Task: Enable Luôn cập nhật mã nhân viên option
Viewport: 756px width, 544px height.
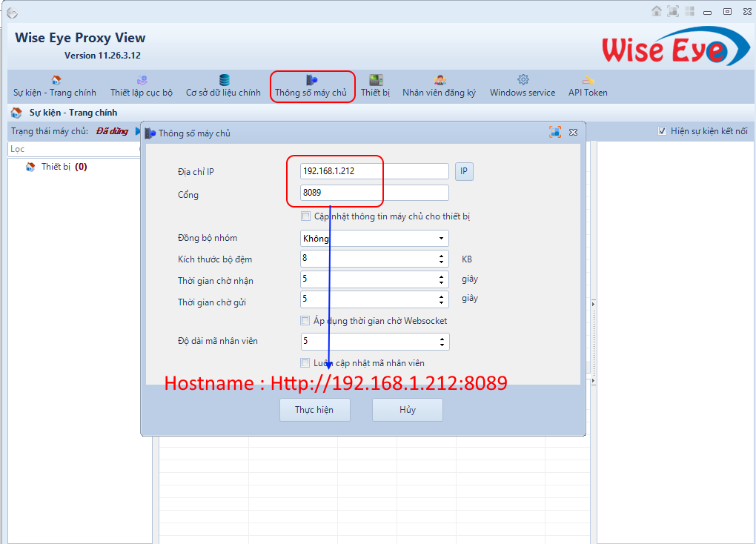Action: click(x=305, y=362)
